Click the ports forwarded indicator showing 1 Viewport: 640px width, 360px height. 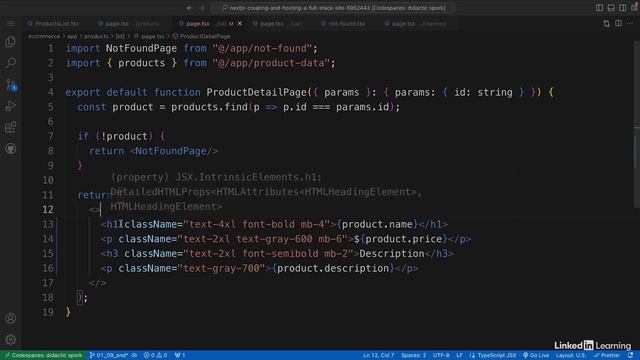(180, 356)
